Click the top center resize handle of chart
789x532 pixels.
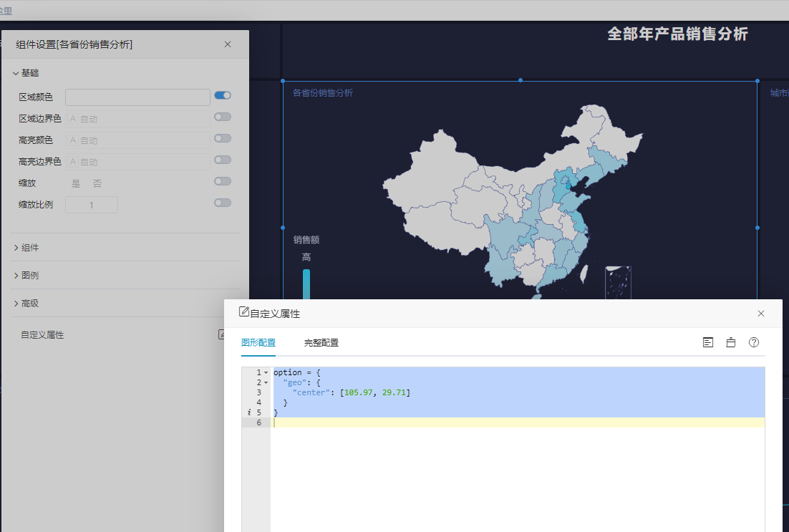[521, 80]
